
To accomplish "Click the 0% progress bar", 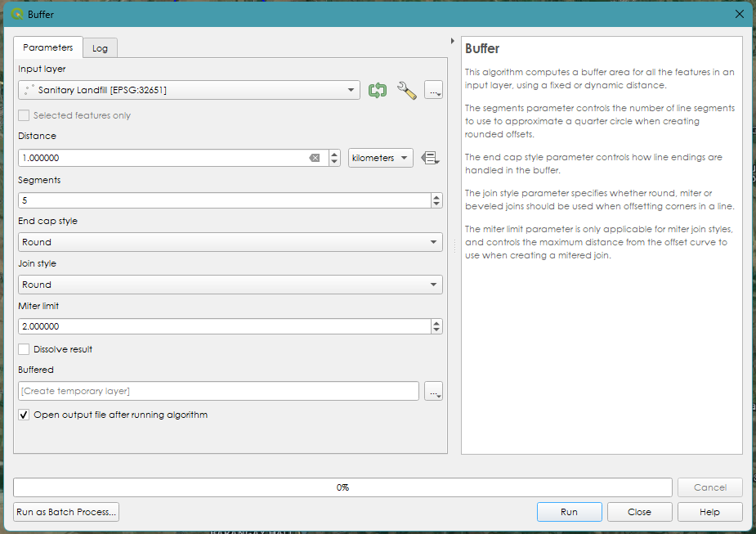I will (342, 487).
